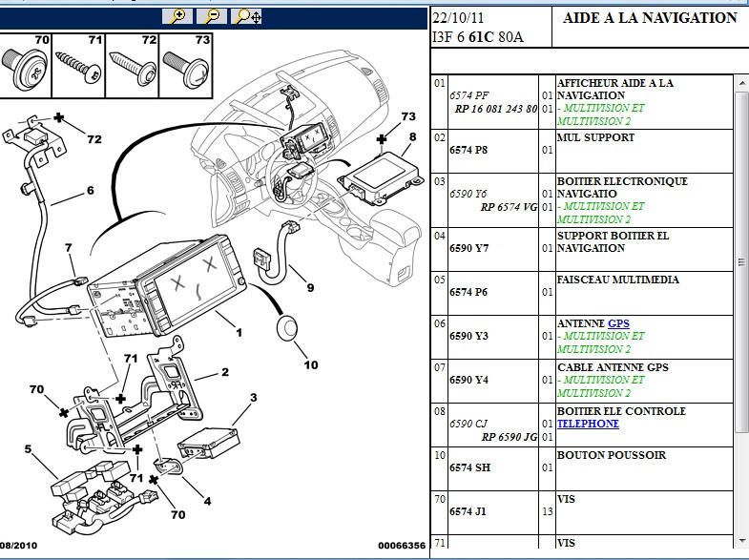Image resolution: width=749 pixels, height=560 pixels.
Task: Click callout number 1 on diagram
Action: (x=239, y=332)
